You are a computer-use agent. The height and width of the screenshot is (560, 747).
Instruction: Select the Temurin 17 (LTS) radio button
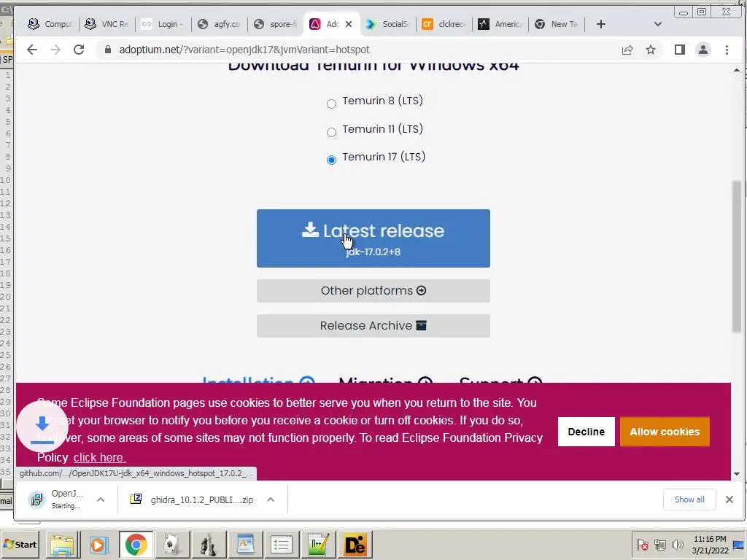[x=332, y=160]
